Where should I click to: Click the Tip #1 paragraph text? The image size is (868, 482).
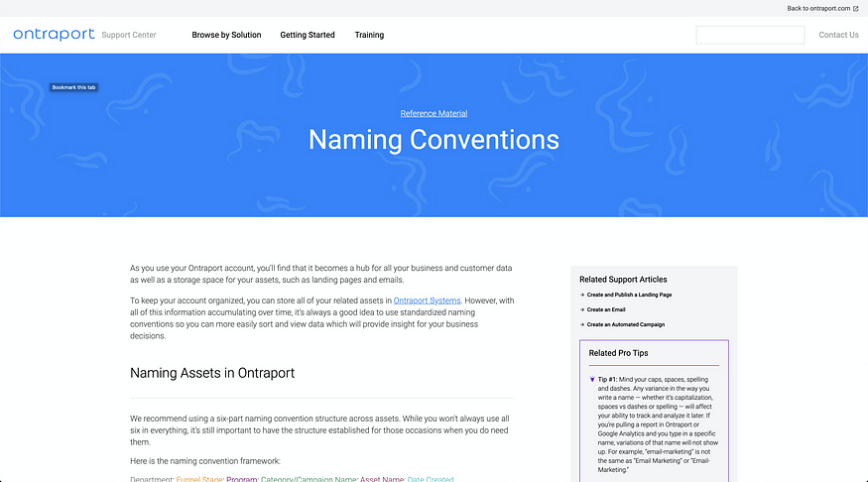click(658, 424)
